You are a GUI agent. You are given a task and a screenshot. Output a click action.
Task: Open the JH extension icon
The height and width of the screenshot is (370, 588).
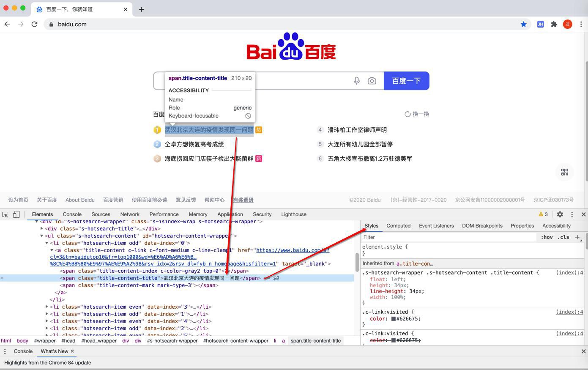[x=540, y=24]
